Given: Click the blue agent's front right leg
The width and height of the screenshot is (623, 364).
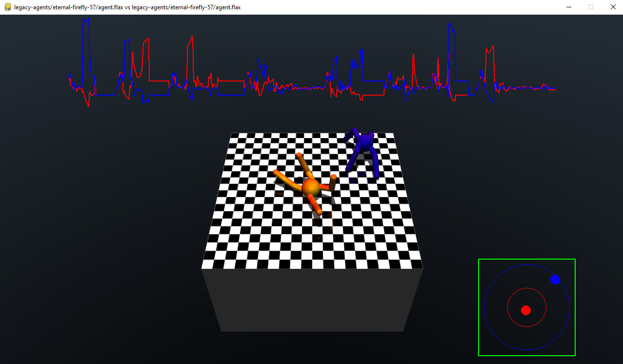Looking at the screenshot, I should coord(375,163).
